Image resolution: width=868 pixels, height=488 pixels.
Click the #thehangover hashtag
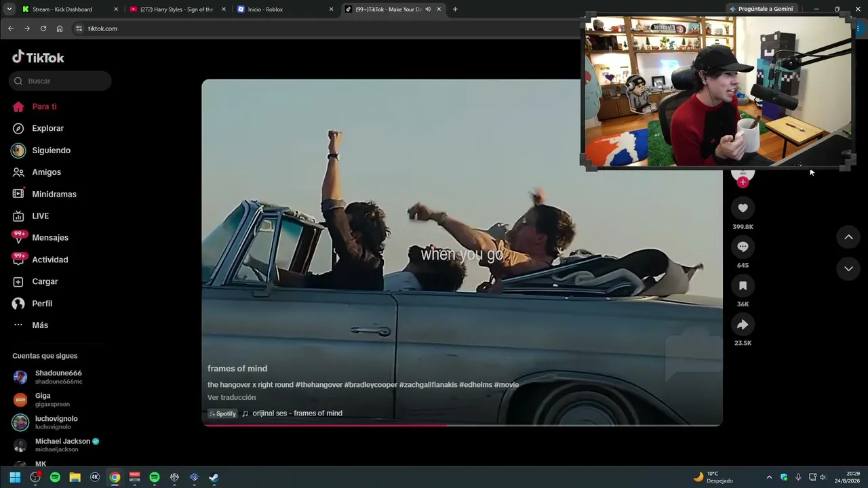[x=319, y=385]
